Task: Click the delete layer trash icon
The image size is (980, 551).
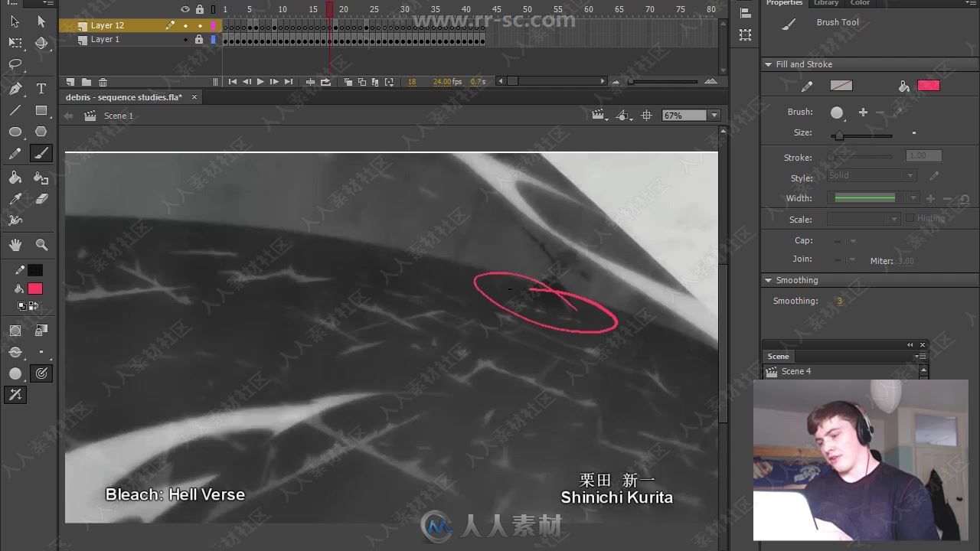Action: pyautogui.click(x=103, y=82)
